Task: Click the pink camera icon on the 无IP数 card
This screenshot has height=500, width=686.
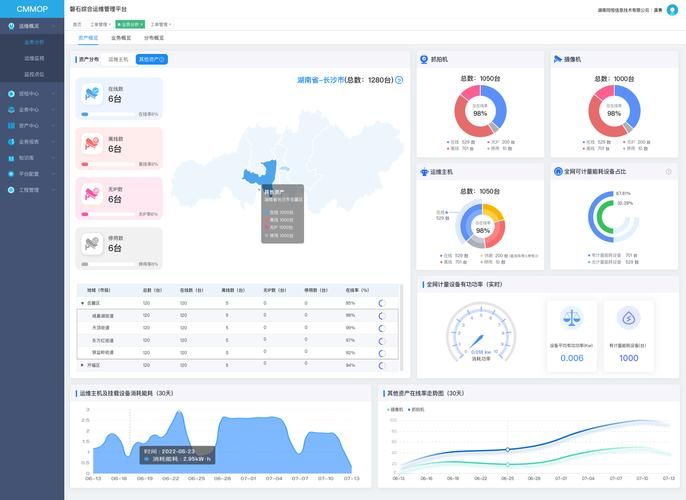Action: [92, 194]
